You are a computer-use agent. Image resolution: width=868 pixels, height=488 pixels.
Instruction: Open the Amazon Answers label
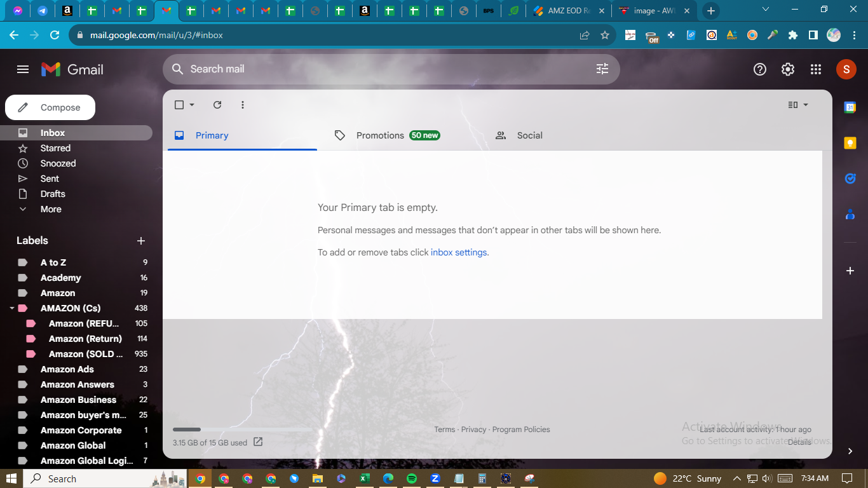76,384
